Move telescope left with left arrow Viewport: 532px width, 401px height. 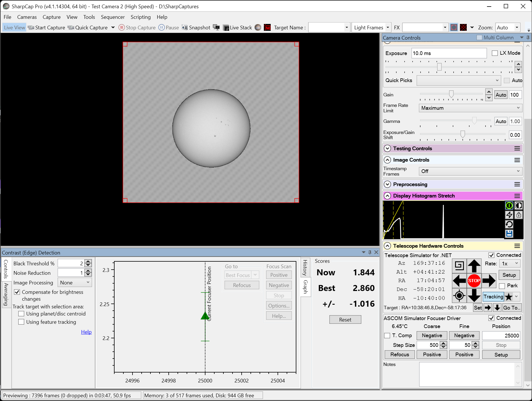[459, 281]
